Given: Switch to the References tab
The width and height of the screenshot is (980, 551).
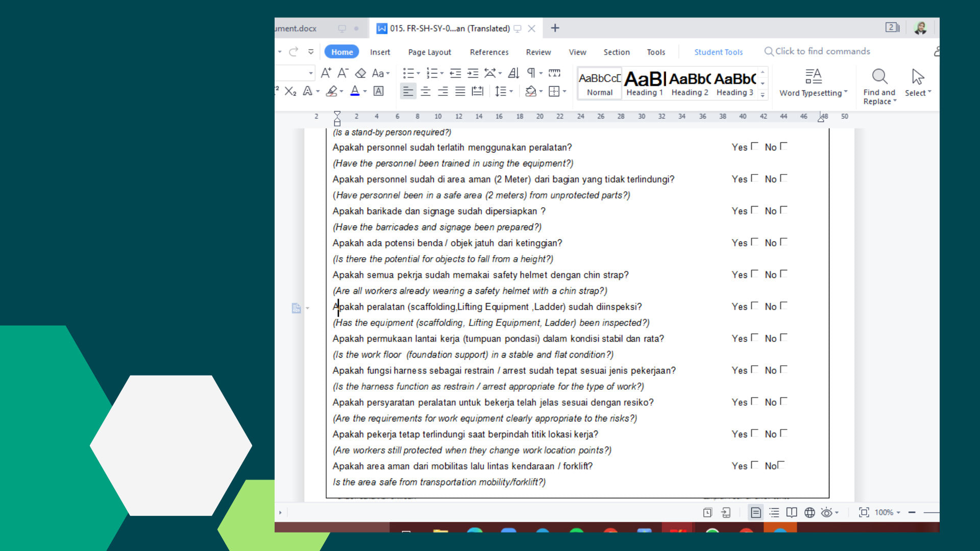Looking at the screenshot, I should [x=489, y=52].
